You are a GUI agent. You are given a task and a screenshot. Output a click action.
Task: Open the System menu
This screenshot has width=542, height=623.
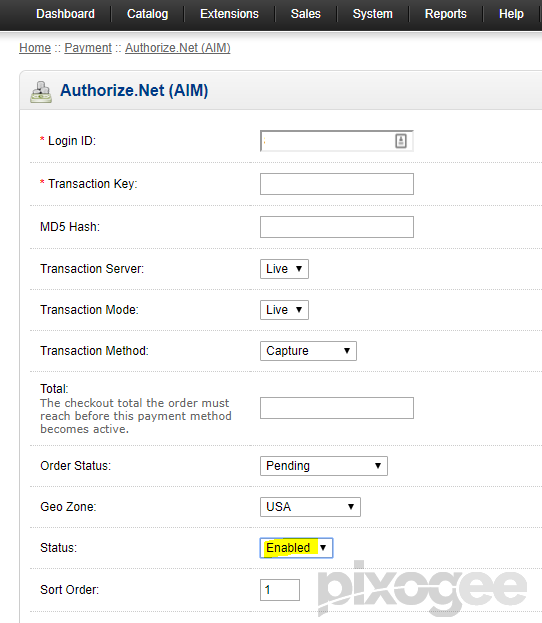point(373,14)
